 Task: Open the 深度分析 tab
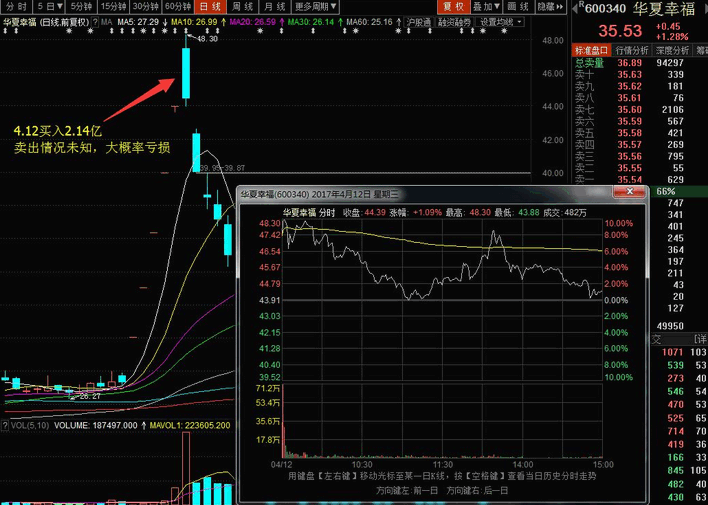pos(672,50)
